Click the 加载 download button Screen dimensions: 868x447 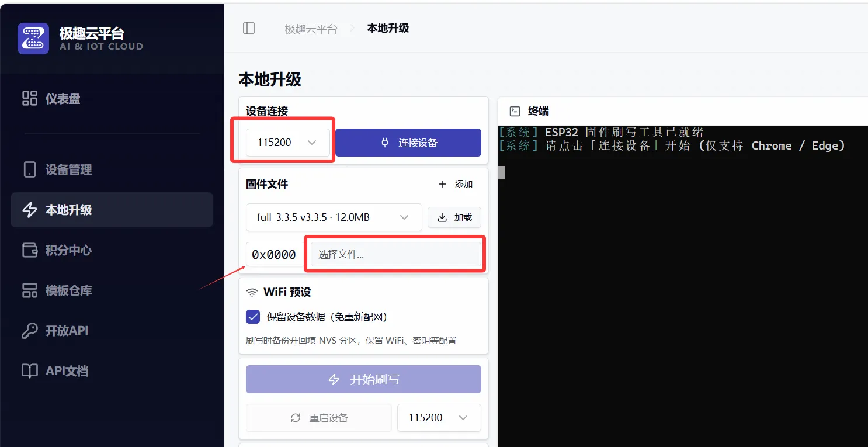(454, 217)
